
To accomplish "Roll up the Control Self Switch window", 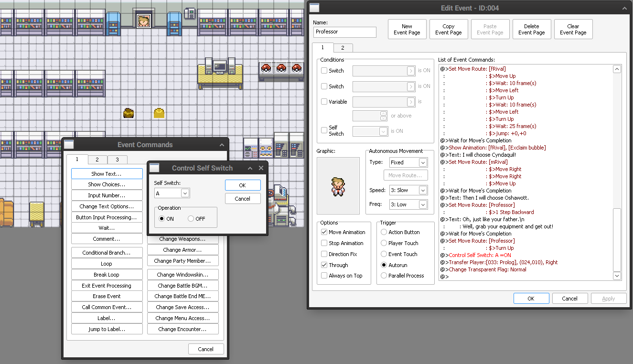I will click(250, 168).
